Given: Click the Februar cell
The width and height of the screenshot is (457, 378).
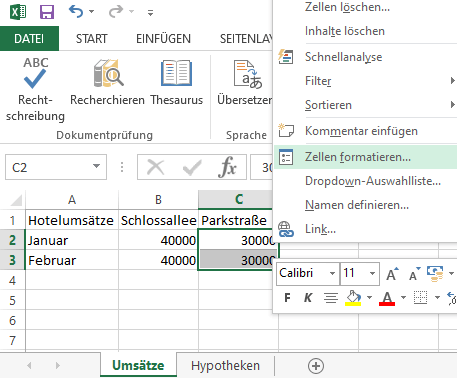Looking at the screenshot, I should [x=72, y=260].
